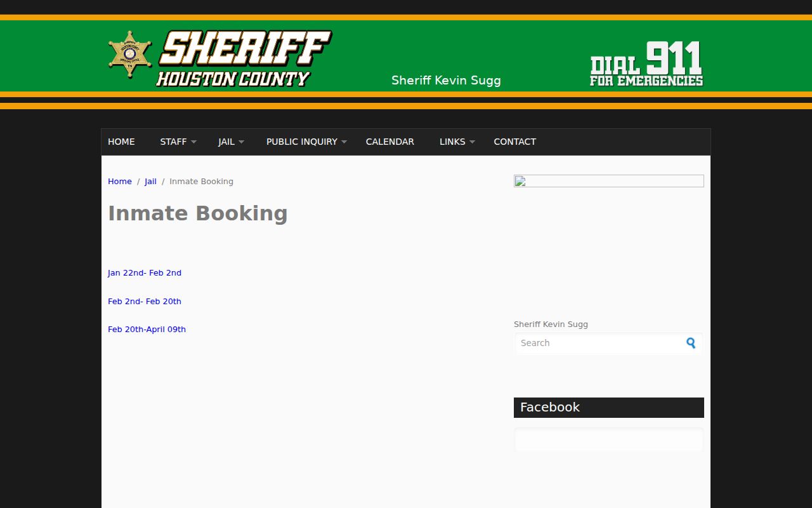Click the Sheriff Houston County banner title
Screen dimensions: 812x508
[x=244, y=58]
